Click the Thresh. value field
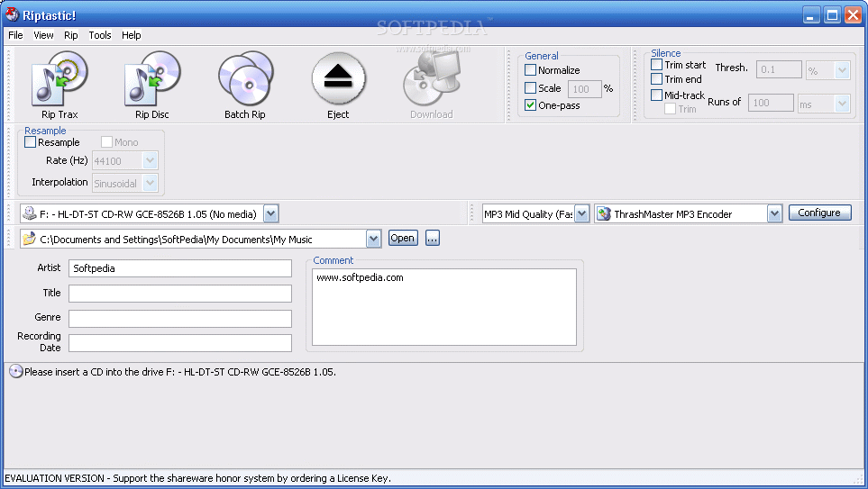This screenshot has height=489, width=868. [x=779, y=69]
